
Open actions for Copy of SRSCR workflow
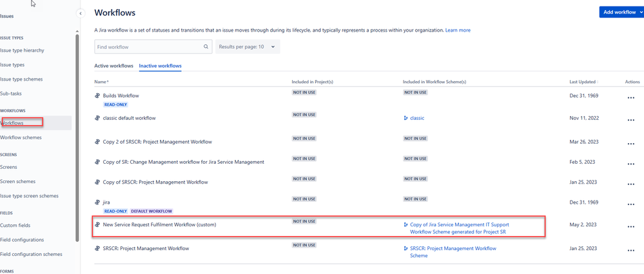click(631, 184)
